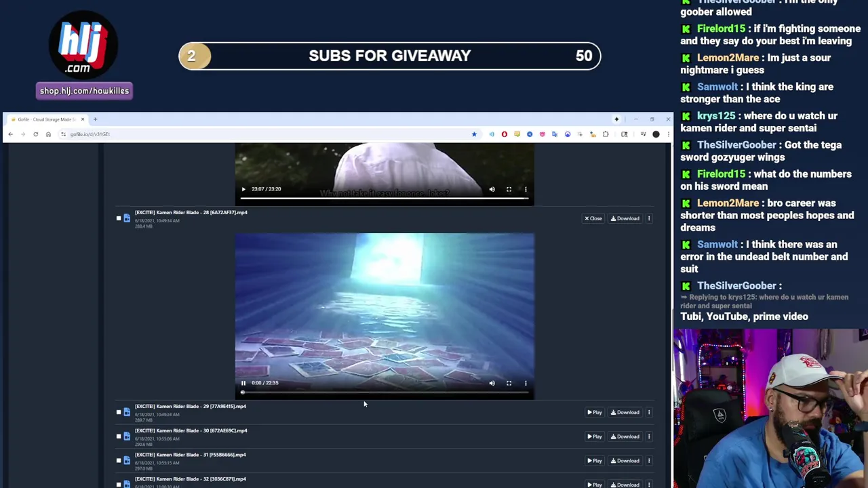Open the shop.hlj.com/hawkilles link banner
Screen dimensions: 868x488
click(x=84, y=91)
